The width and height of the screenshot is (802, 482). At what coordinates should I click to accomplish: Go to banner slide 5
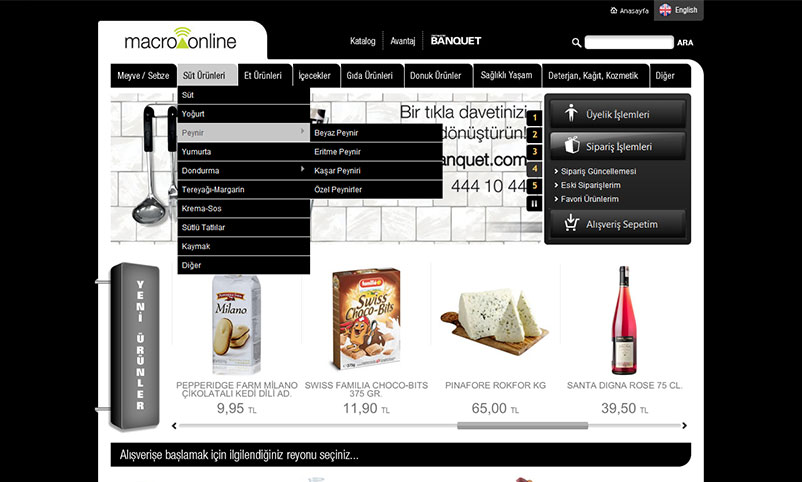[x=534, y=185]
